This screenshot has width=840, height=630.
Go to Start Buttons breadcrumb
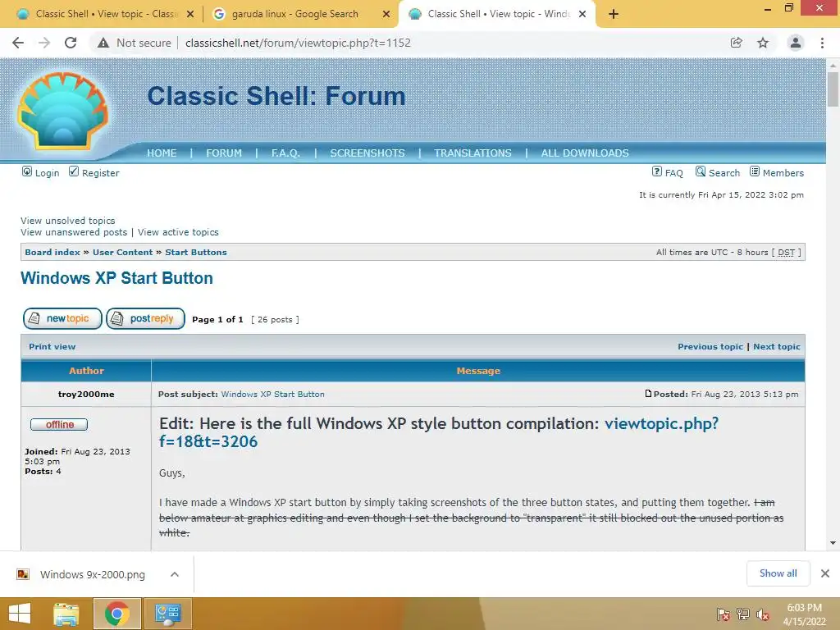point(195,253)
